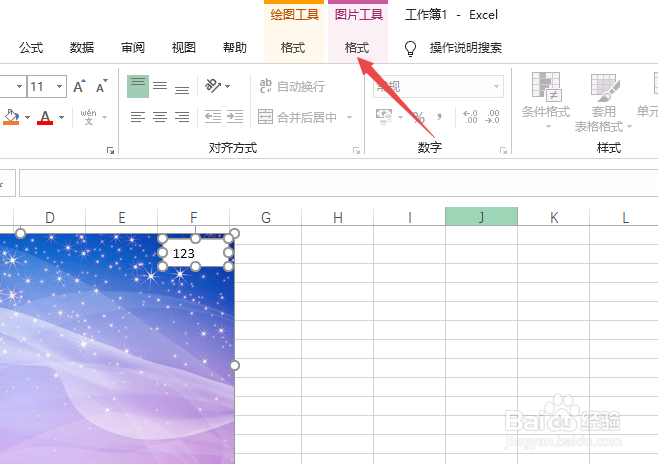The width and height of the screenshot is (658, 464).
Task: Switch to 公式 tab
Action: (31, 48)
